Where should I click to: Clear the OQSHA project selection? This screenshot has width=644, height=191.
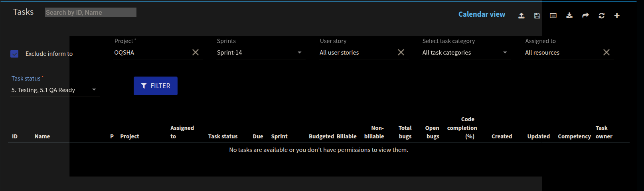(x=196, y=52)
